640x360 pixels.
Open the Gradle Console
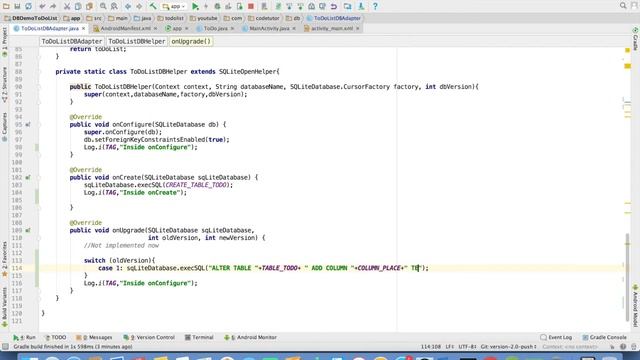coord(604,338)
